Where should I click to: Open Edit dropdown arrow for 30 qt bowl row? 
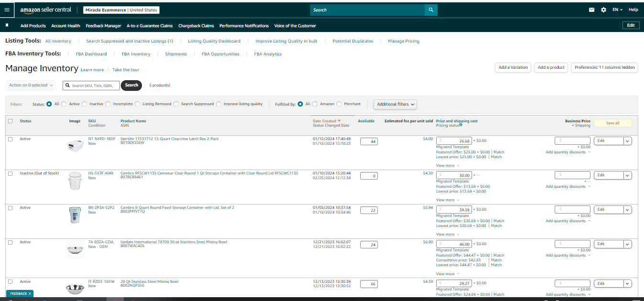click(x=628, y=244)
